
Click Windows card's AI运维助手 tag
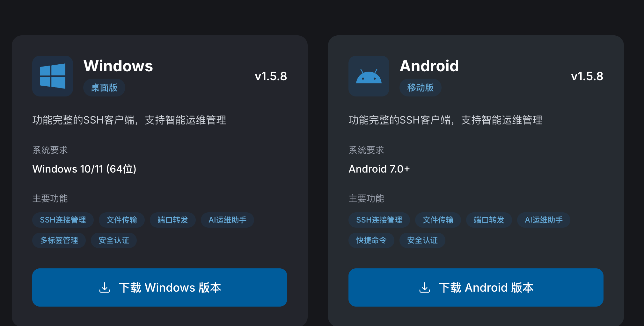click(x=227, y=220)
